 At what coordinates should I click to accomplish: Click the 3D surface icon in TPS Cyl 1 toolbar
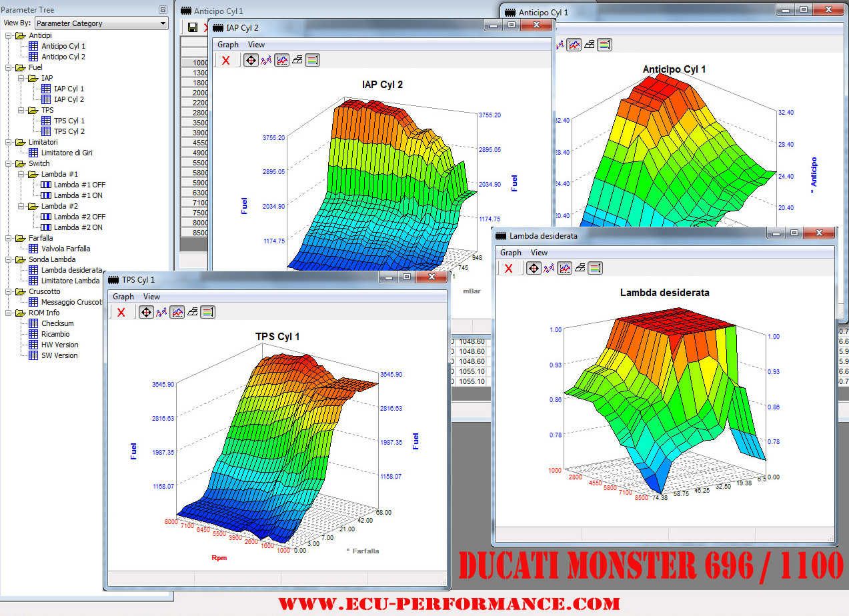[x=193, y=312]
